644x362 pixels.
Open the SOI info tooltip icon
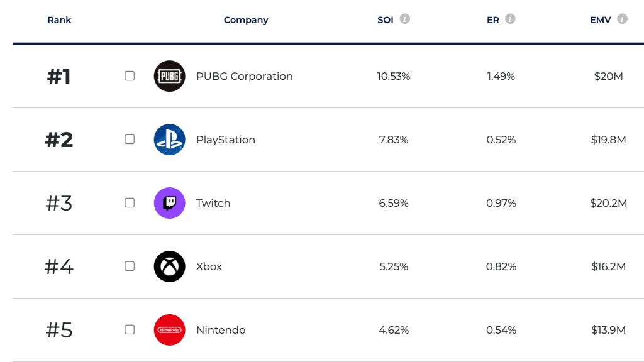(405, 19)
